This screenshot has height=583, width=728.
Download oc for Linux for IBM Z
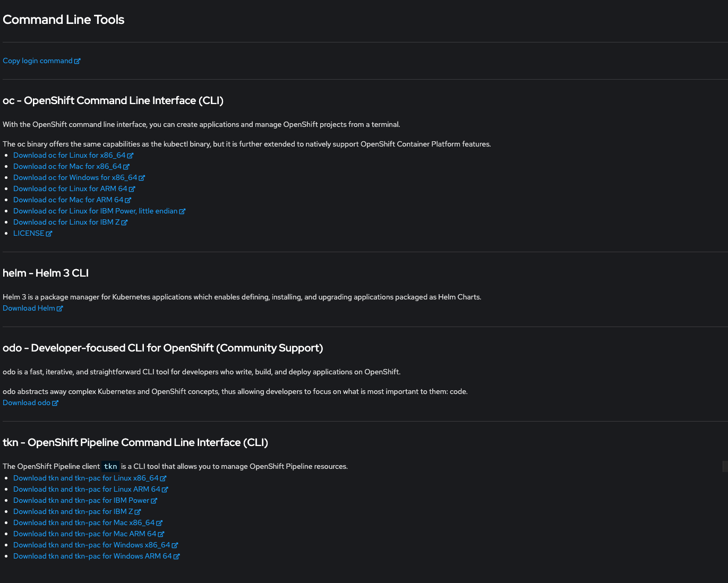[66, 222]
